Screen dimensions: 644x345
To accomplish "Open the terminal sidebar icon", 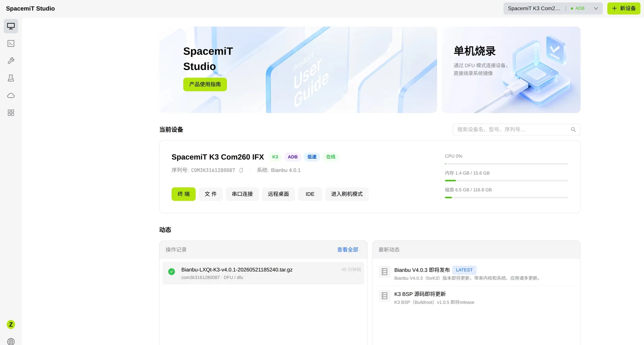I will (11, 43).
